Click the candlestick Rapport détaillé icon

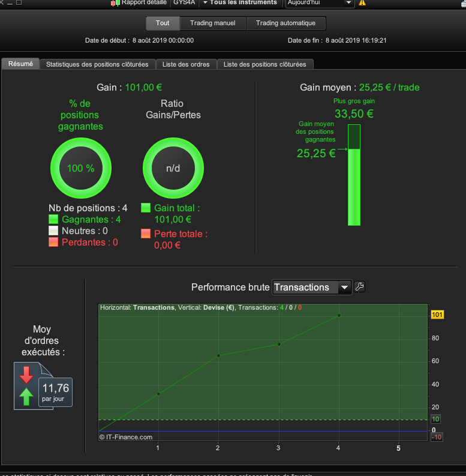[x=115, y=3]
